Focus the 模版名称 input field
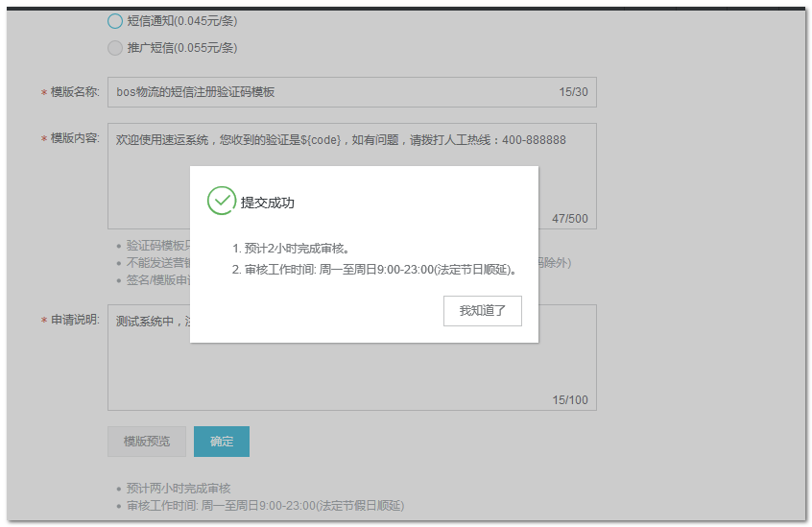Viewport: 812px width, 527px height. pos(326,92)
